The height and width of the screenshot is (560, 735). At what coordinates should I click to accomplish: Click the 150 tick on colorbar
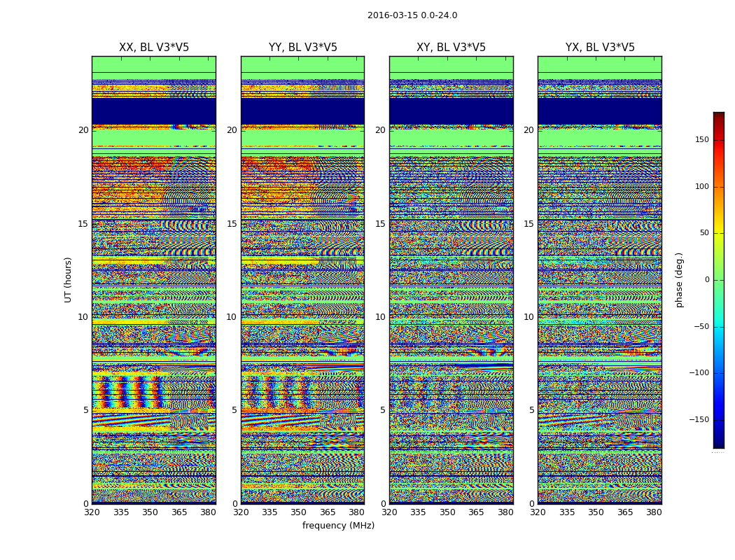click(x=702, y=139)
